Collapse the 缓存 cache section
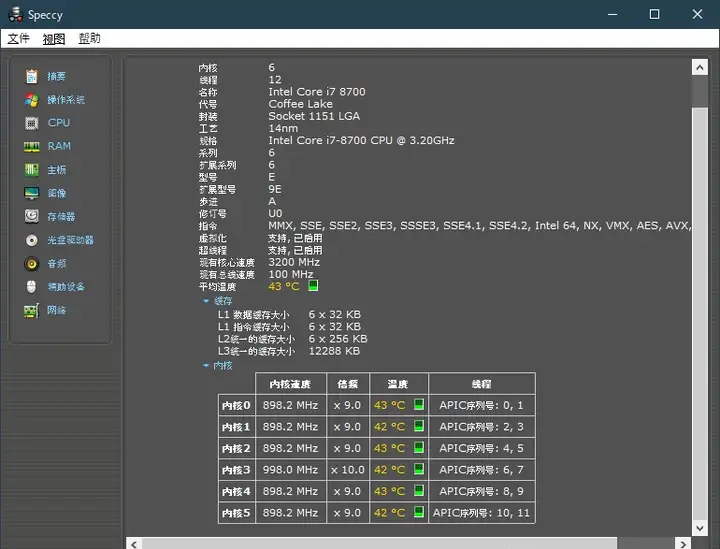This screenshot has width=720, height=549. (206, 301)
